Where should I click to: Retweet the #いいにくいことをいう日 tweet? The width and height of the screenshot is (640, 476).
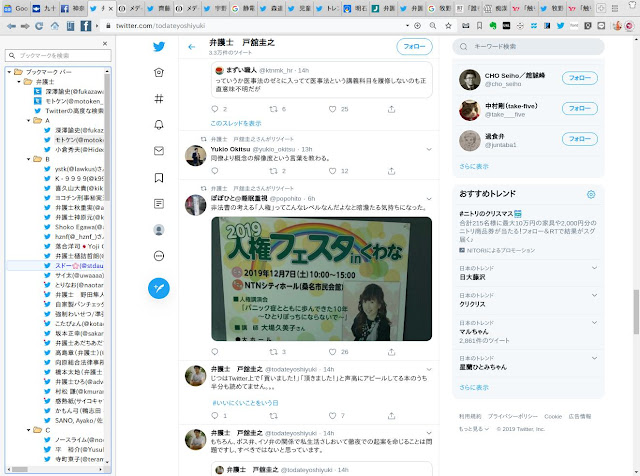click(273, 416)
